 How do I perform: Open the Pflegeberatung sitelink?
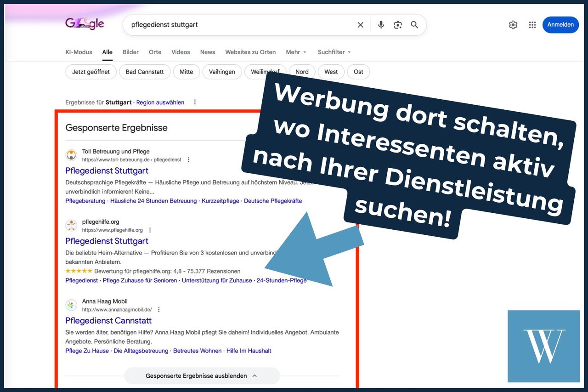(x=85, y=201)
